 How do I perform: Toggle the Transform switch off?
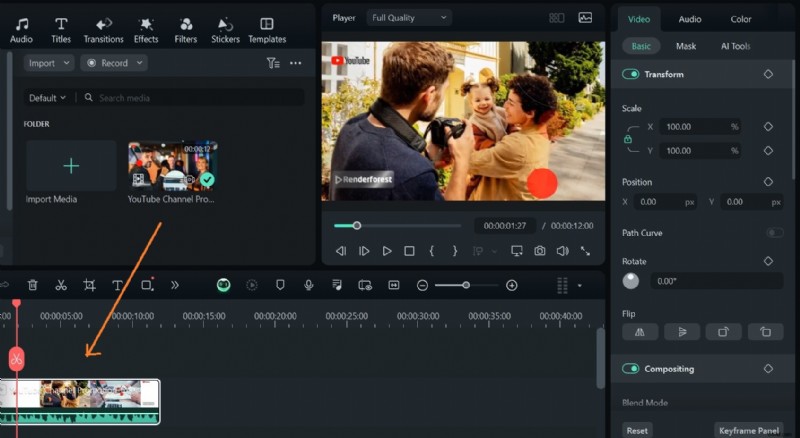coord(631,74)
